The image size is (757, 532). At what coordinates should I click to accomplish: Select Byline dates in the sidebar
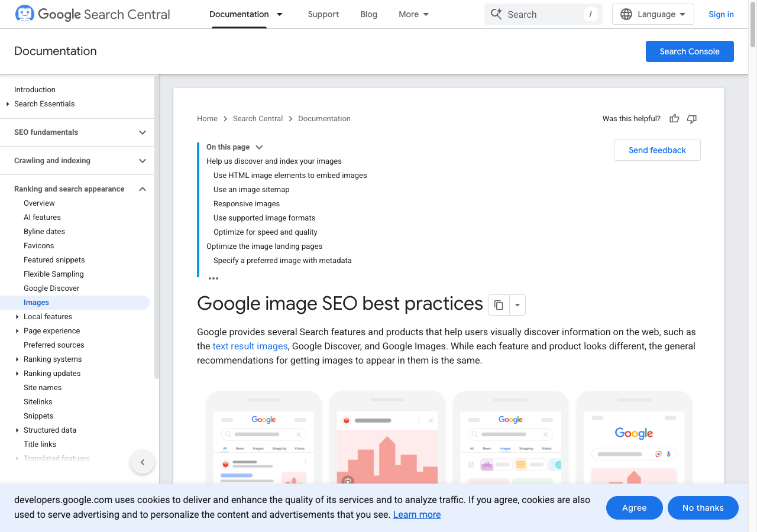[44, 232]
